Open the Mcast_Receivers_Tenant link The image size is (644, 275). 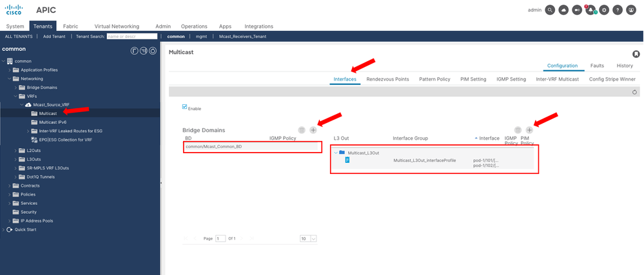coord(243,37)
